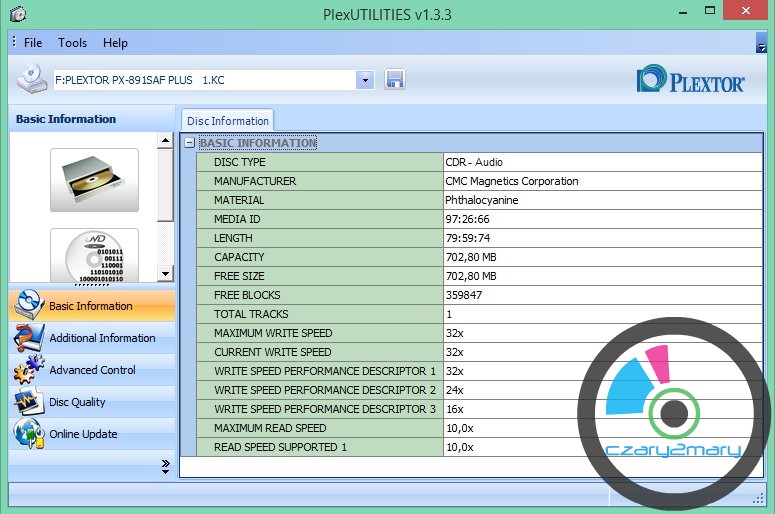Click the thumbnail list scroll down arrow

[x=165, y=274]
